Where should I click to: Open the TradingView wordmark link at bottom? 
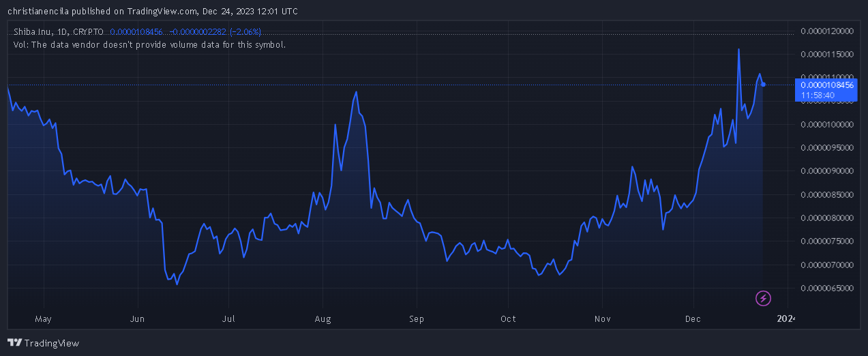pyautogui.click(x=52, y=343)
